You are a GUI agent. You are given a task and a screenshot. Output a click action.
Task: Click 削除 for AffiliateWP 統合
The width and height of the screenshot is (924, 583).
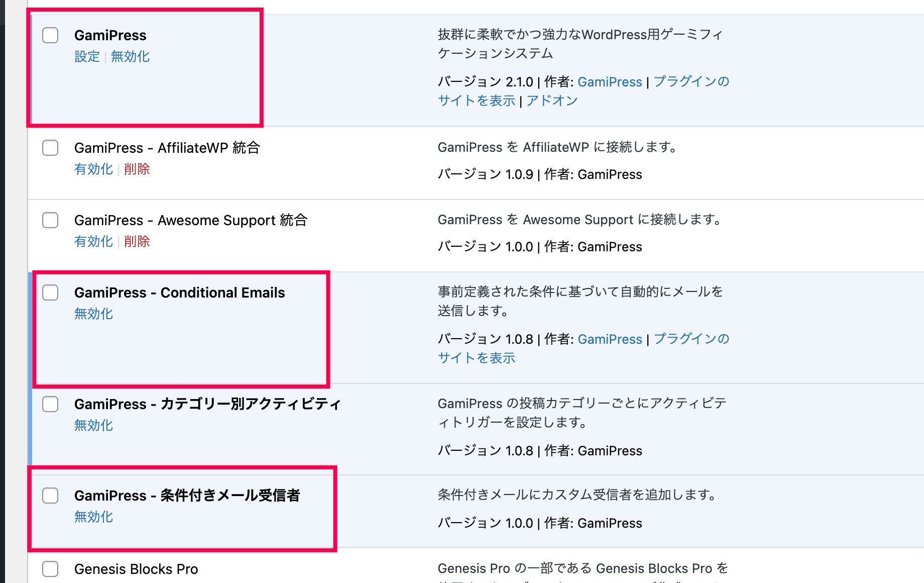[x=137, y=169]
